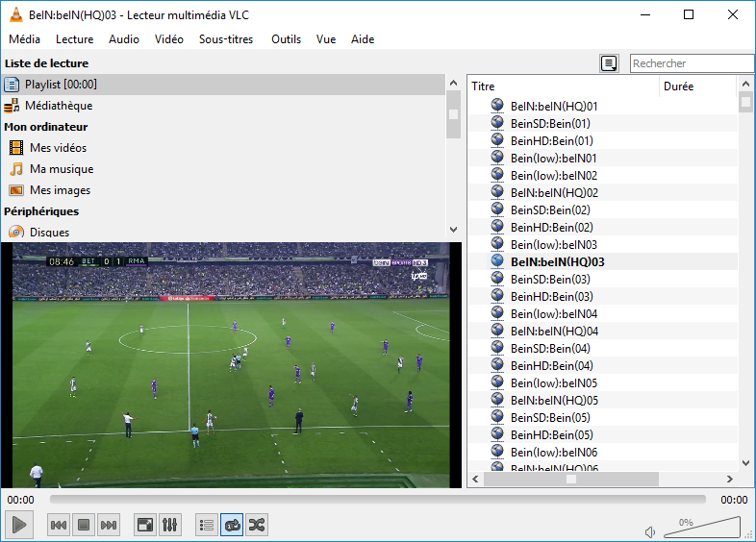Select BeinHD:Bein(03) entry
The width and height of the screenshot is (756, 542).
[x=603, y=297]
